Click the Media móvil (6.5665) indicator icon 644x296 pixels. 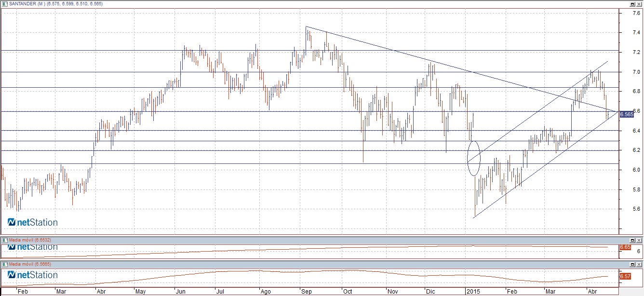tap(4, 264)
